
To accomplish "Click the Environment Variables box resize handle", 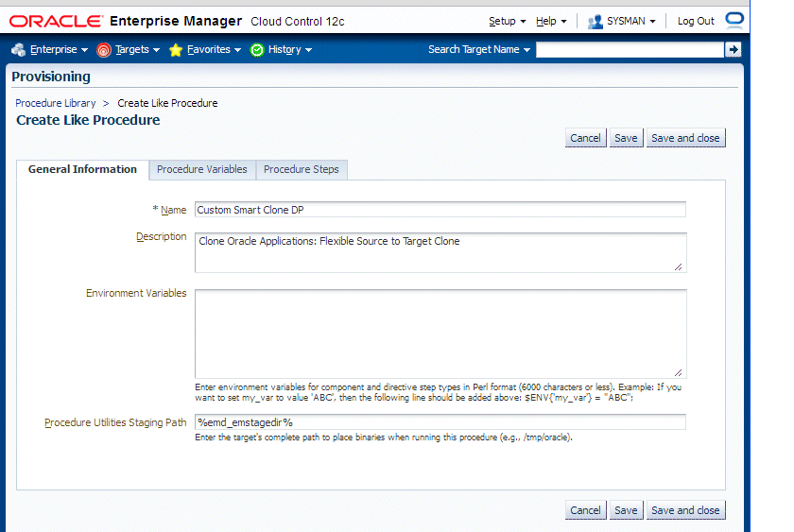I will (x=679, y=372).
